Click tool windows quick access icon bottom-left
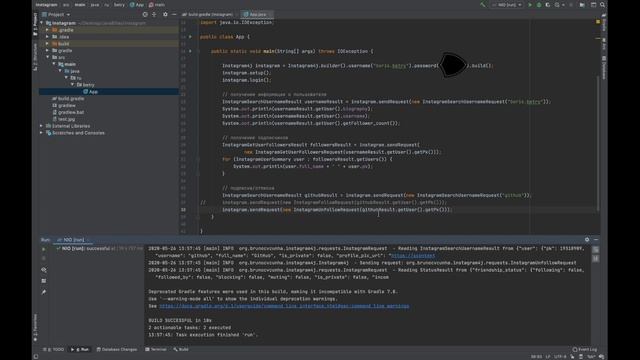The image size is (640, 360). [36, 357]
